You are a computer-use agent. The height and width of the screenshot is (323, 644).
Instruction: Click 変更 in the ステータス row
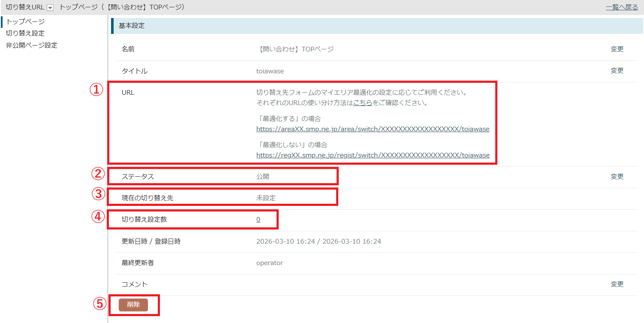(617, 176)
